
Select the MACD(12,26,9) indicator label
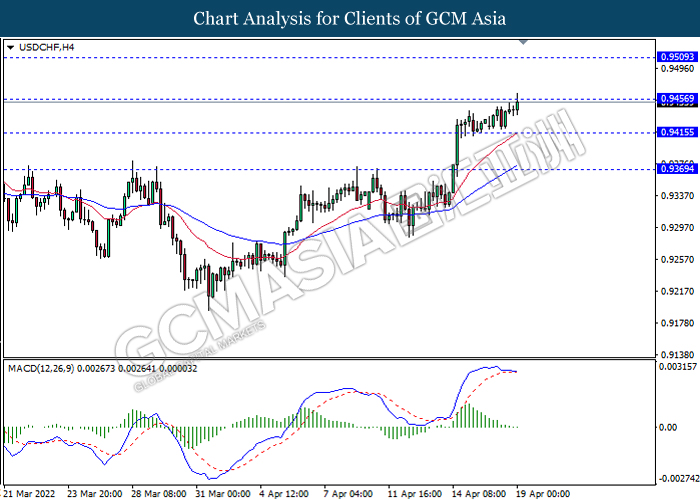click(103, 368)
